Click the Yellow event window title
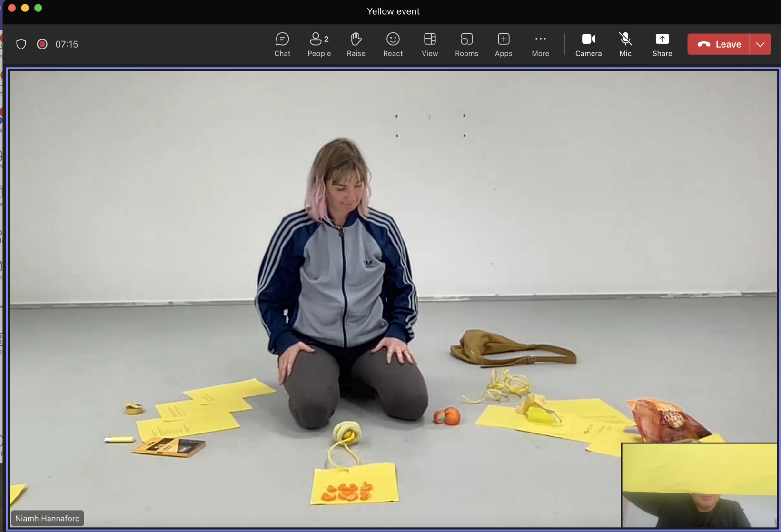 tap(393, 11)
